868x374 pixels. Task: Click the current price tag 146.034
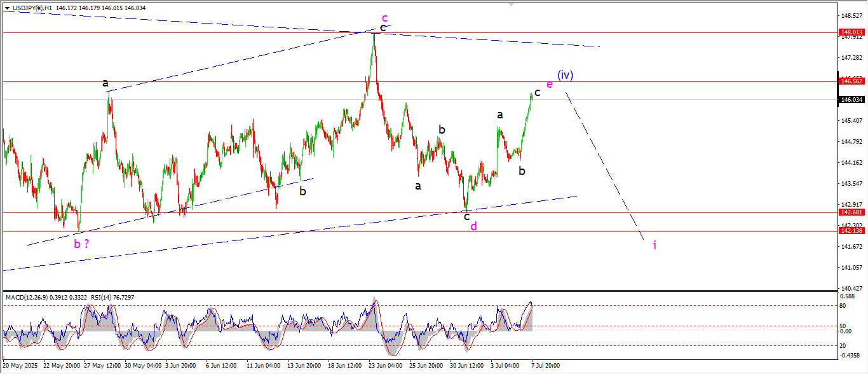pos(851,100)
